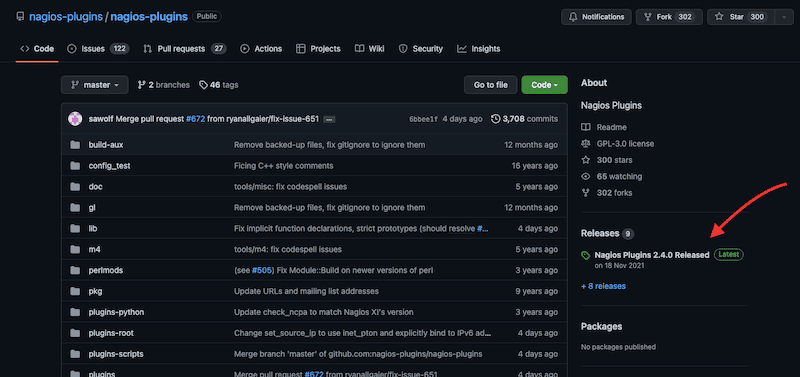Viewport: 800px width, 377px height.
Task: Switch to the Code tab
Action: (x=37, y=49)
